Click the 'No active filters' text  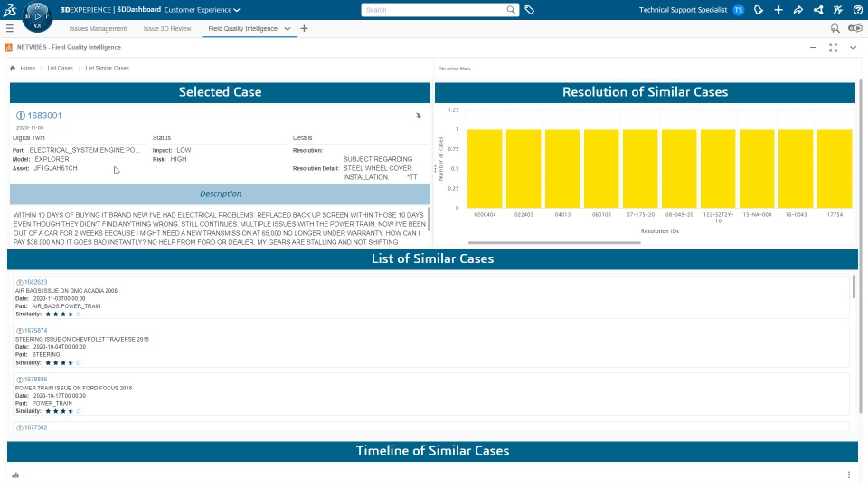[455, 69]
